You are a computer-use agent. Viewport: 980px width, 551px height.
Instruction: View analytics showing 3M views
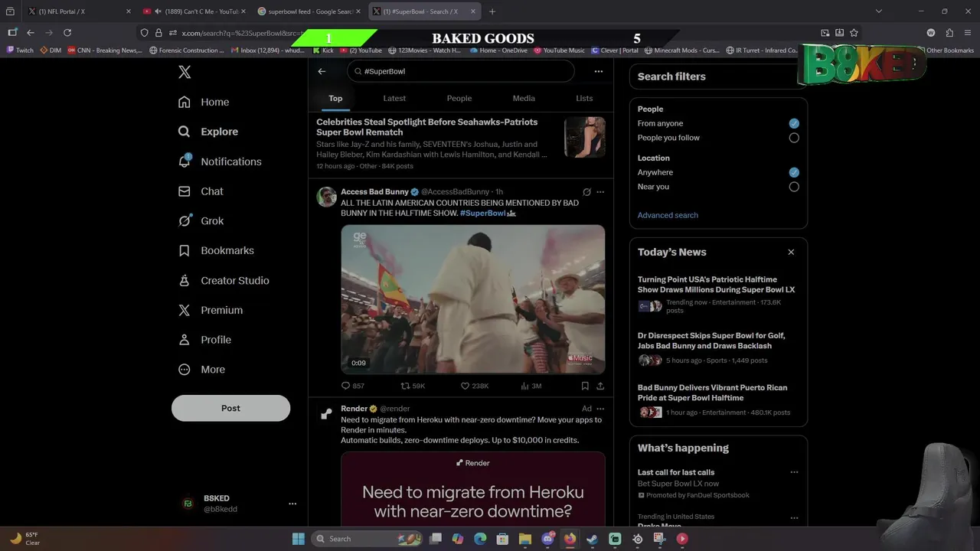click(531, 386)
